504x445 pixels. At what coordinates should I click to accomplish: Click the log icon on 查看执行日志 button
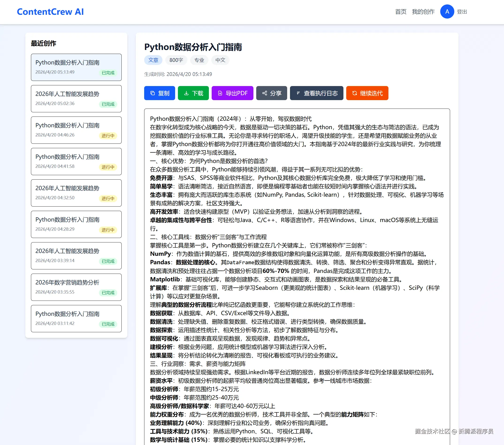298,93
